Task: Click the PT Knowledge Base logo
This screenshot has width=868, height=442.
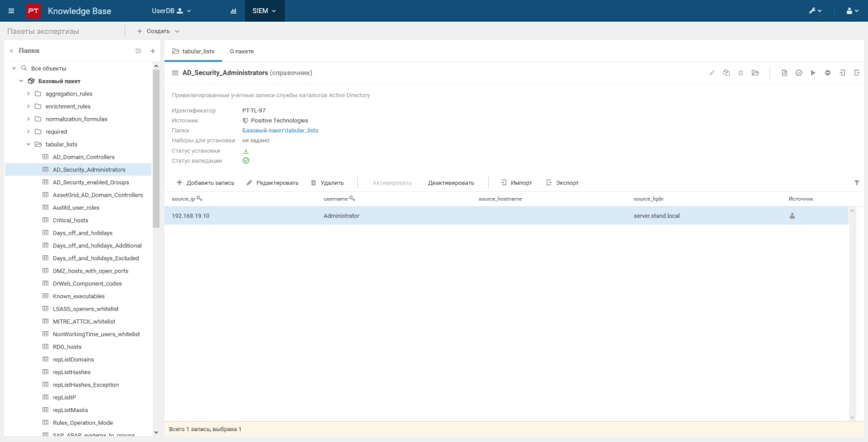Action: pyautogui.click(x=68, y=11)
